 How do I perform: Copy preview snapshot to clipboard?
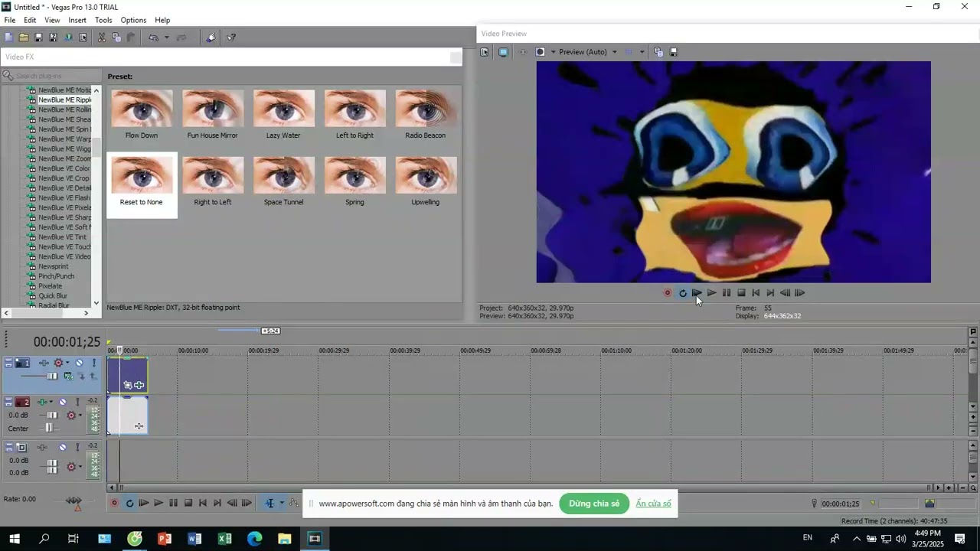coord(658,52)
